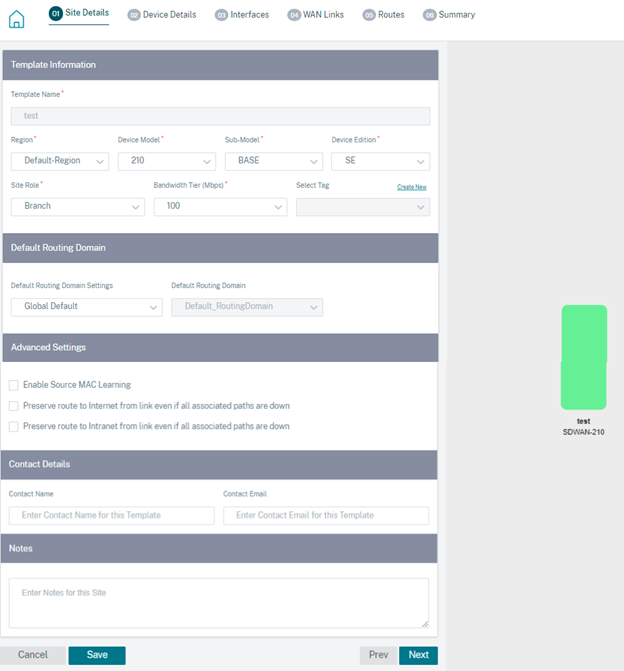Click the SDWAN-210 device label
This screenshot has height=671, width=624.
click(584, 432)
